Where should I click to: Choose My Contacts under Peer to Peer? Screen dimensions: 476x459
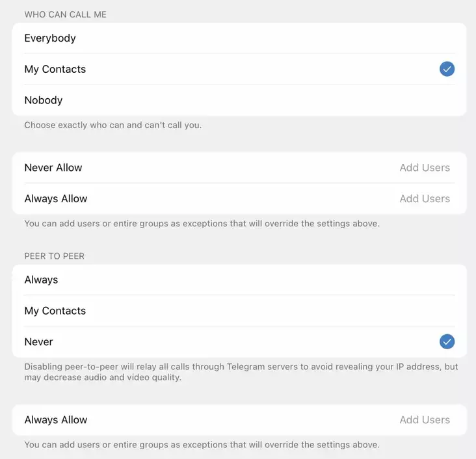pos(239,311)
